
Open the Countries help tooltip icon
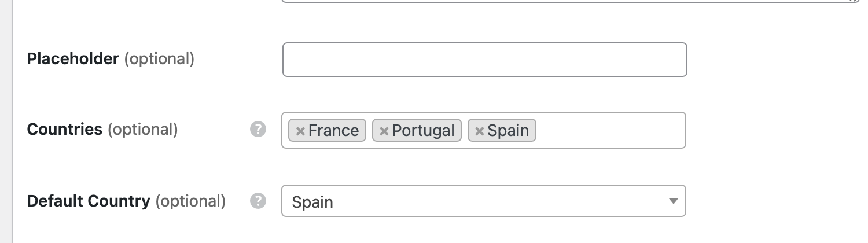tap(258, 130)
